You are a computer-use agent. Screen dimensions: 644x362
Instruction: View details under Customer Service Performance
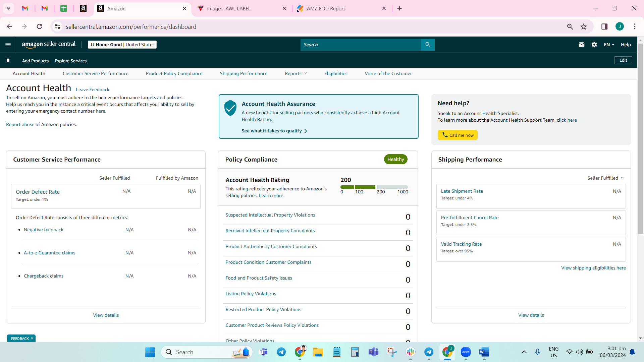[x=106, y=315]
